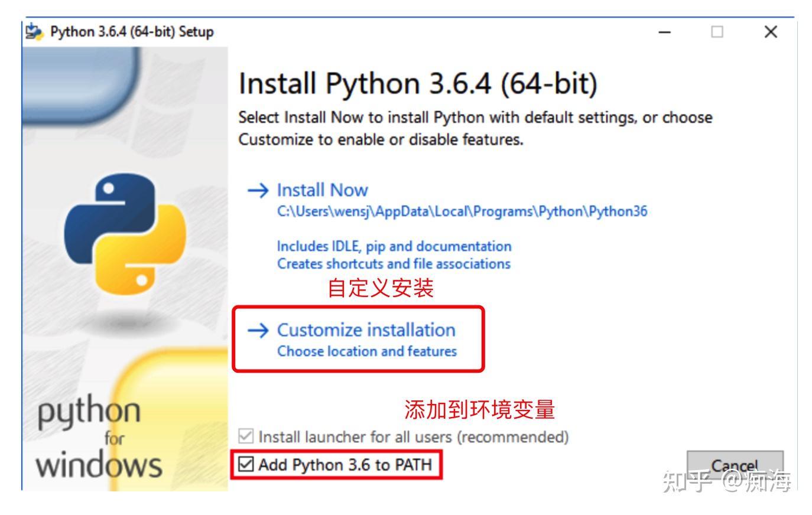Click the Includes IDLE, pip and documentation line
Viewport: 812px width, 515px height.
point(394,246)
